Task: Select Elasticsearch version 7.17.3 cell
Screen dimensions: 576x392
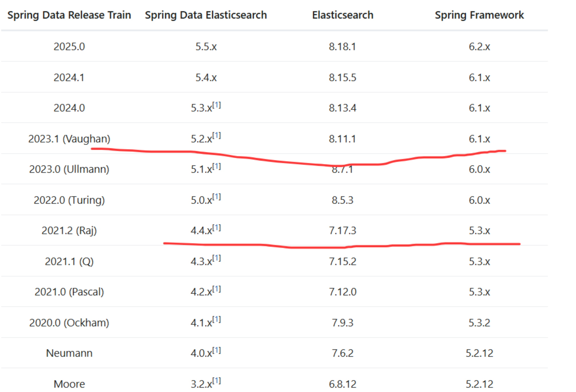Action: 342,231
